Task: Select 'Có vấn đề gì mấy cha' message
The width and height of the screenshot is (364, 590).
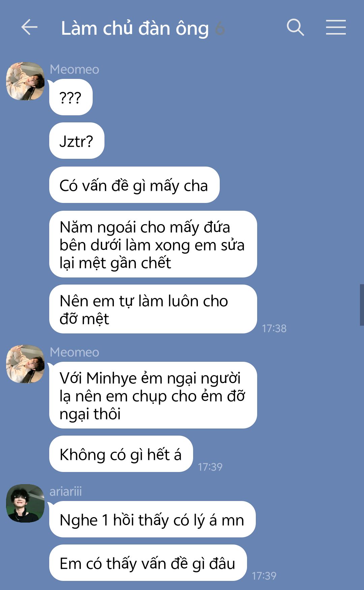Action: (134, 185)
